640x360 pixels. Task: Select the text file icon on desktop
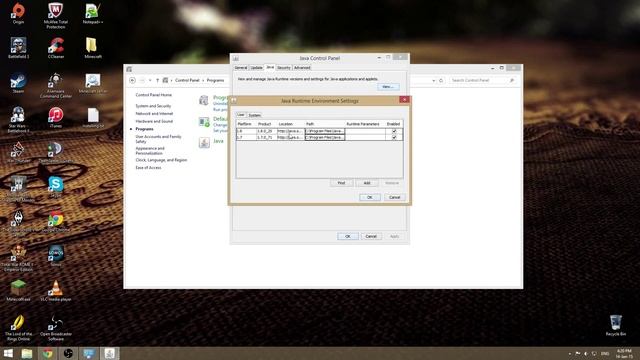(x=93, y=118)
